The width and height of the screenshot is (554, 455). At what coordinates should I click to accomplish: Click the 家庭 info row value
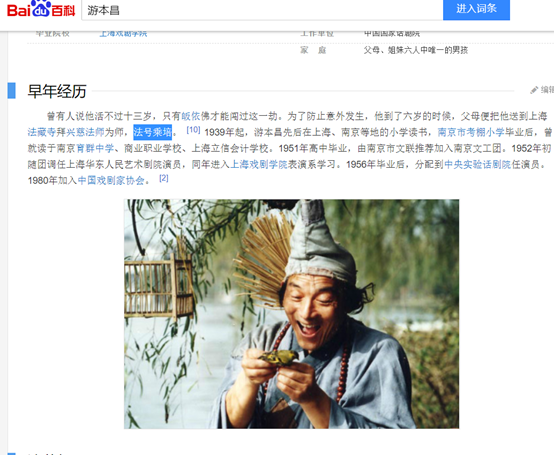(416, 50)
